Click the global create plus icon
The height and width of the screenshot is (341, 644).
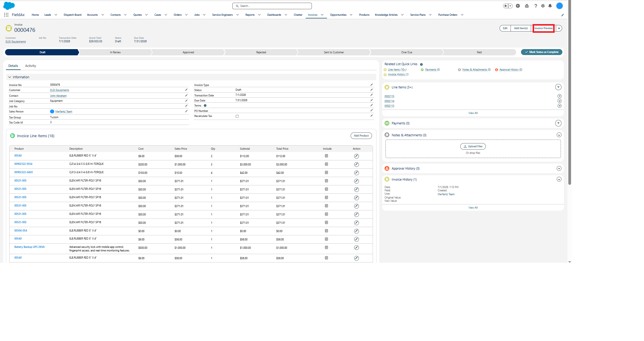518,6
